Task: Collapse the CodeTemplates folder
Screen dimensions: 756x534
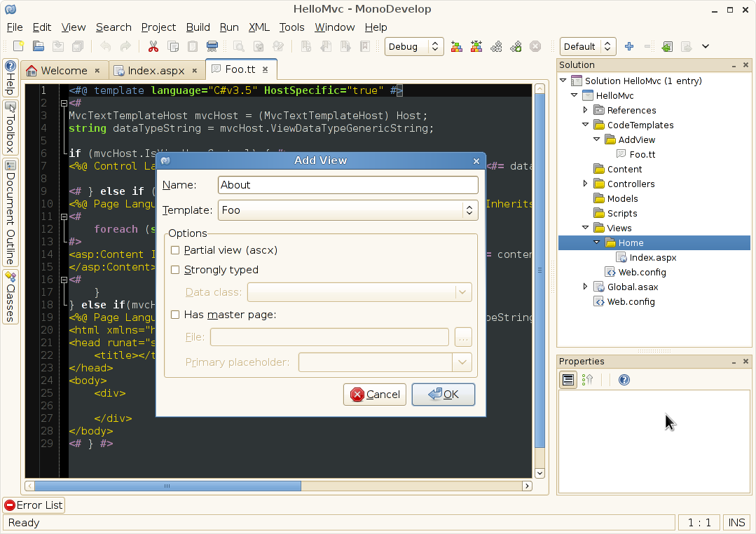Action: [x=585, y=125]
